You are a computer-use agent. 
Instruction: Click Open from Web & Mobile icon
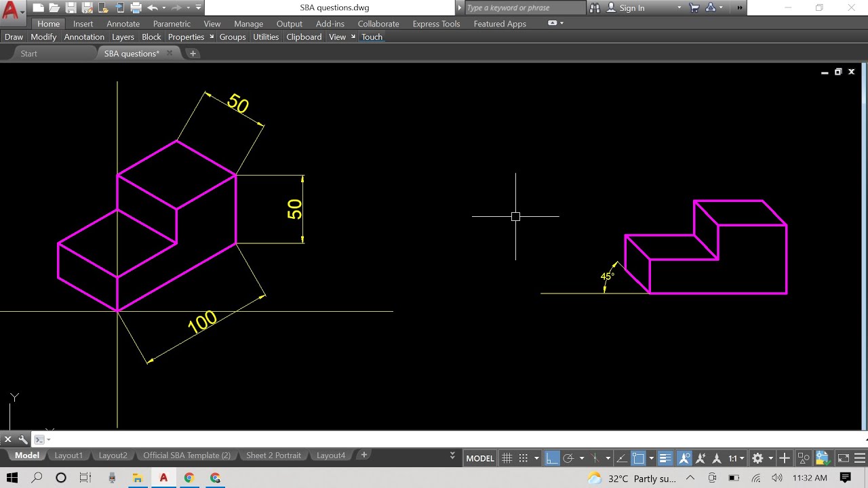pos(103,8)
